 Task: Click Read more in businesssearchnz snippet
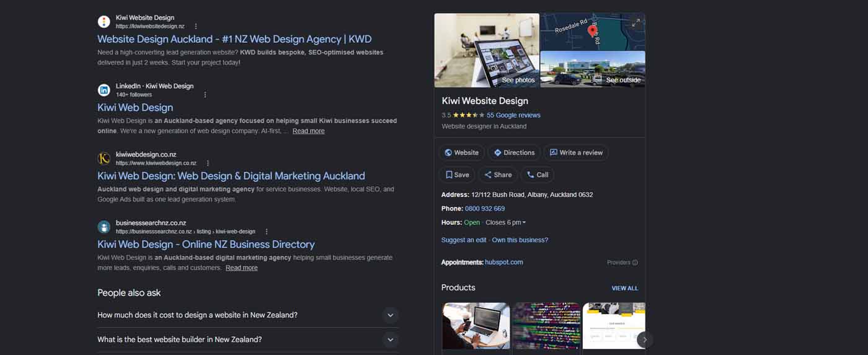241,268
